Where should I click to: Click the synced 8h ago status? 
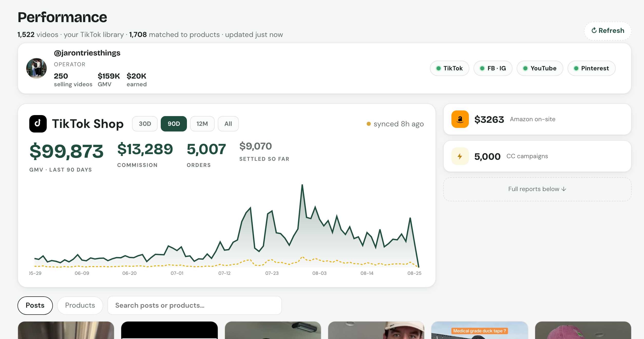pos(395,124)
